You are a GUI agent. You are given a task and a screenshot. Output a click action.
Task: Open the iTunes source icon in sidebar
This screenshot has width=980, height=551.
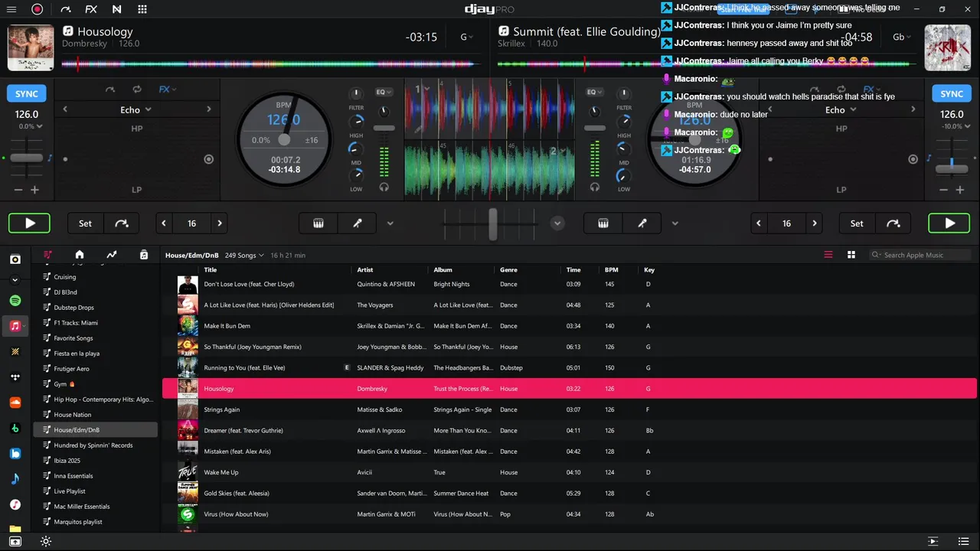click(x=15, y=504)
